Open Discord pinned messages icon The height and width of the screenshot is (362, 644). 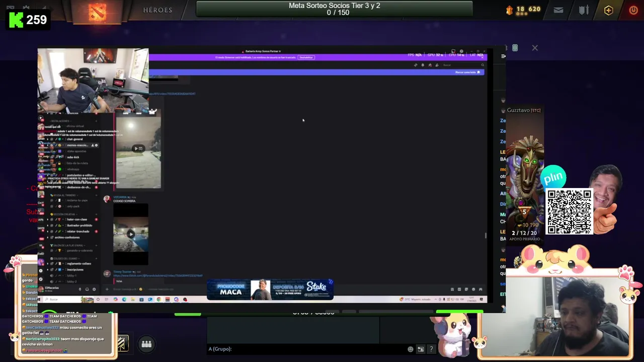(x=430, y=65)
